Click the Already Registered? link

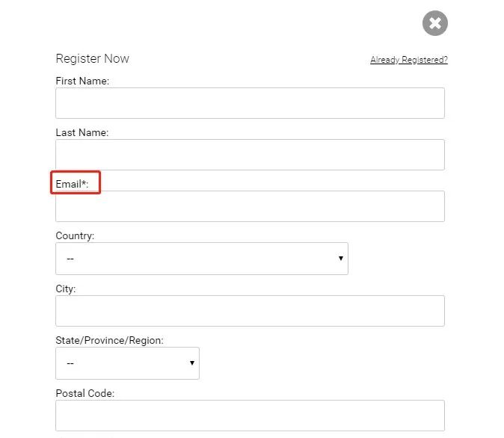click(x=408, y=60)
